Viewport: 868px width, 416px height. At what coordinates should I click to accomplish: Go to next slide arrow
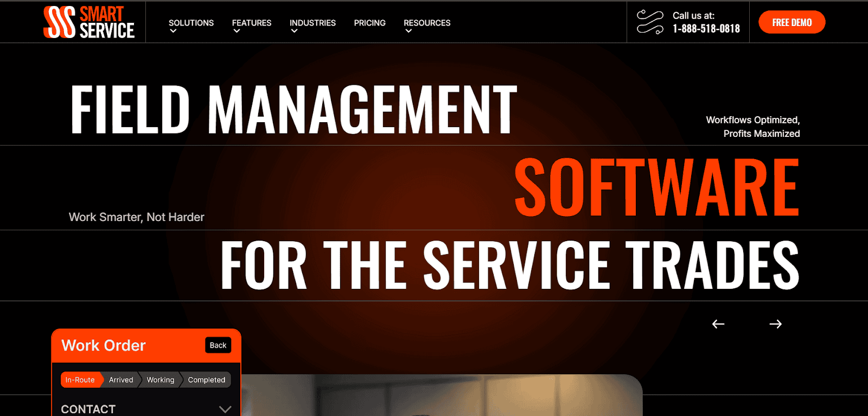coord(776,324)
